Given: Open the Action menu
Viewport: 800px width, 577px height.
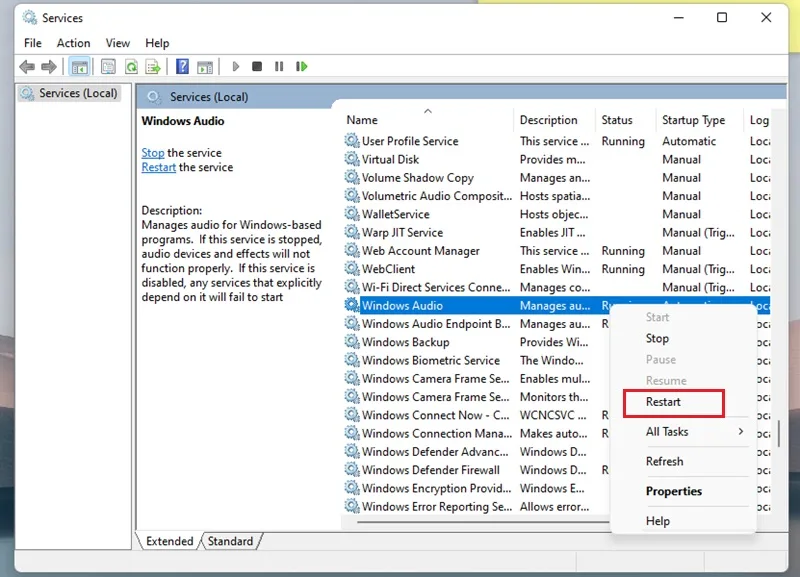Looking at the screenshot, I should [73, 43].
